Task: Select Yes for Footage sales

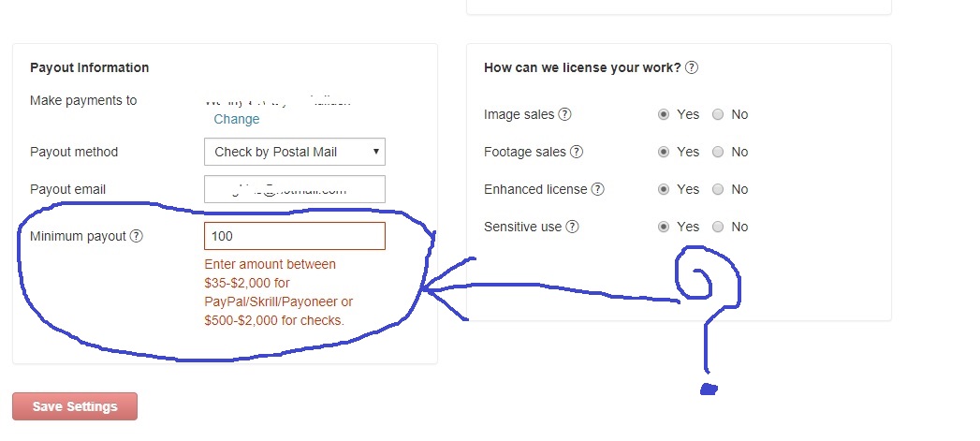Action: coord(663,152)
